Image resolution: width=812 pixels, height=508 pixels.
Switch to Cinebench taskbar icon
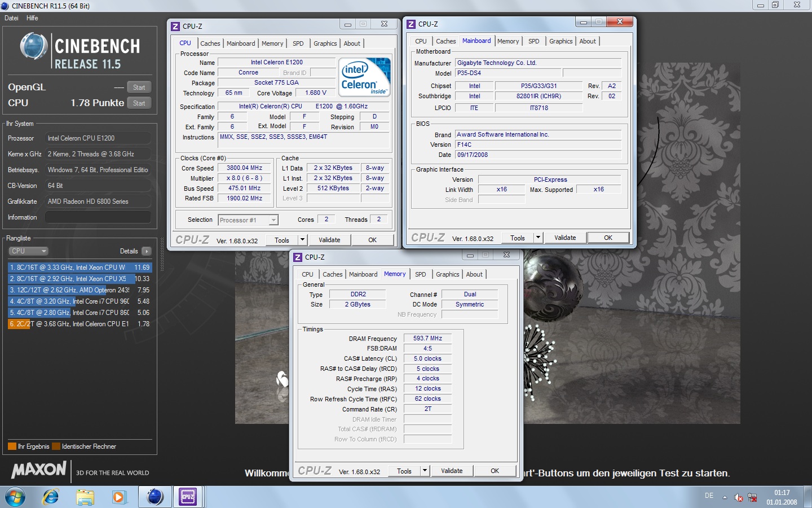[x=155, y=497]
